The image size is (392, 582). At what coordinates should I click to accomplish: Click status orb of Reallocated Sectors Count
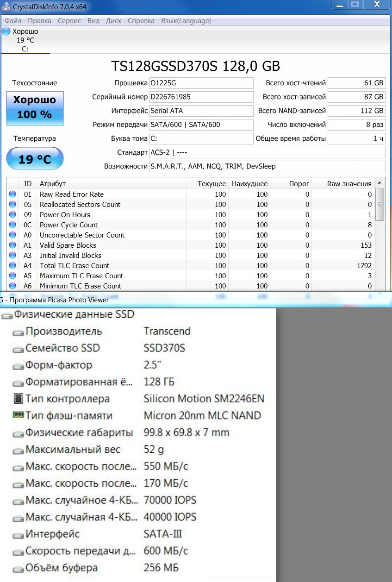12,205
